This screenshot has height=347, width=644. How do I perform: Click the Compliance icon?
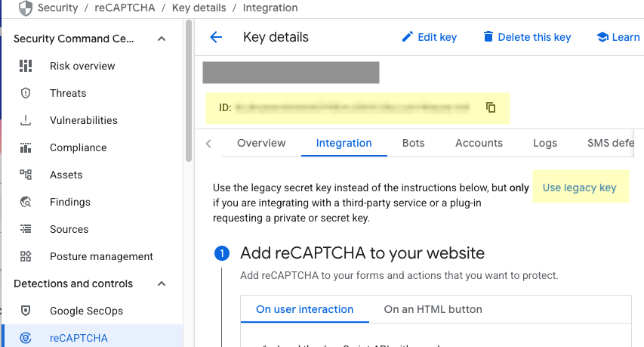point(26,147)
